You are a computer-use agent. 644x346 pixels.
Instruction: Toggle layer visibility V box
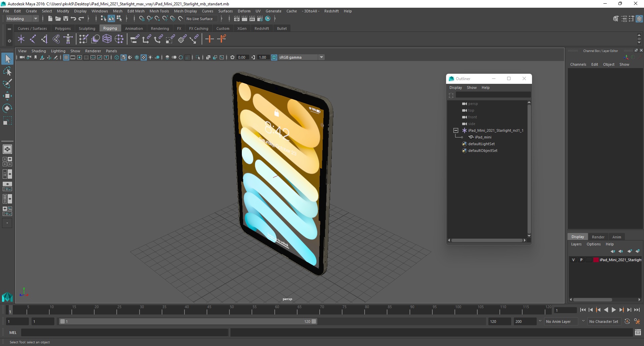click(573, 260)
